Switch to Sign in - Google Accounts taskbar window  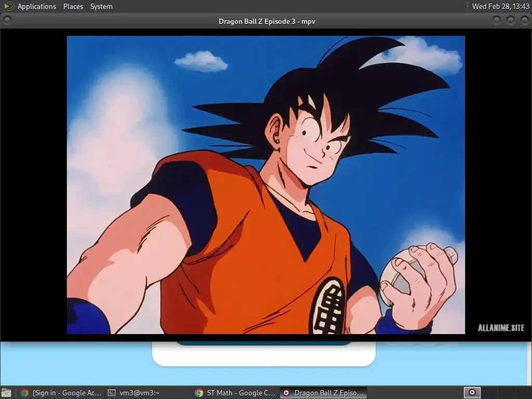tap(61, 393)
